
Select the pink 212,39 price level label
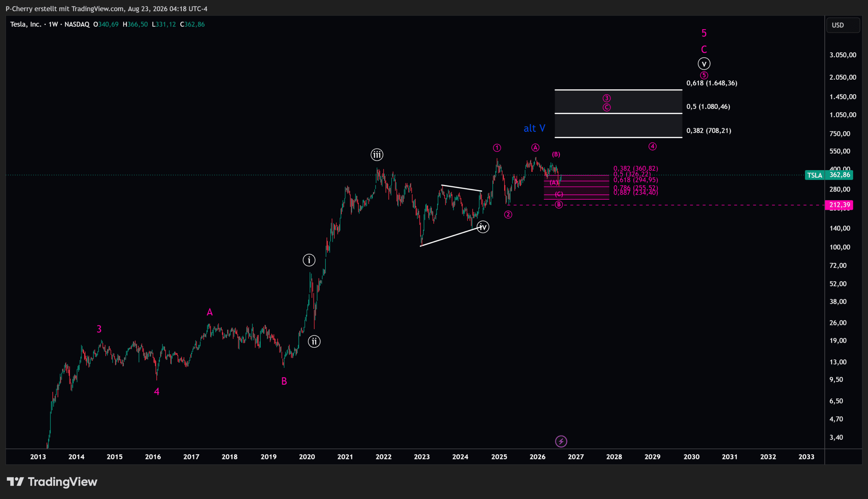click(839, 205)
